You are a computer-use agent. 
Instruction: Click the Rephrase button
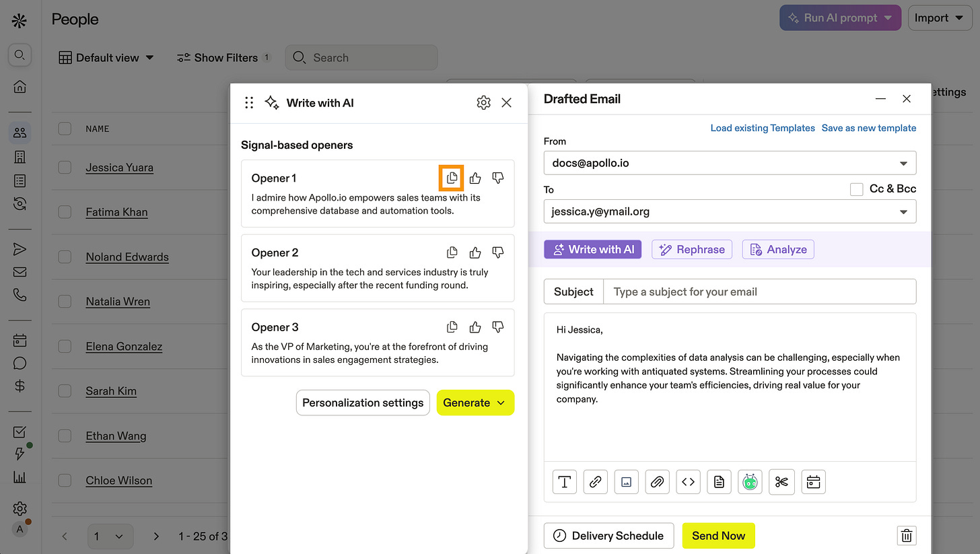point(692,249)
